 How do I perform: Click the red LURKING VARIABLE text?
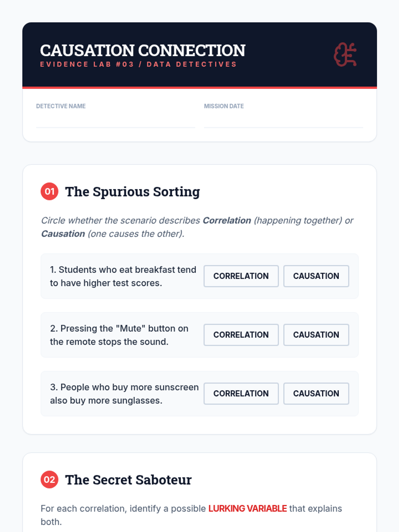[247, 508]
